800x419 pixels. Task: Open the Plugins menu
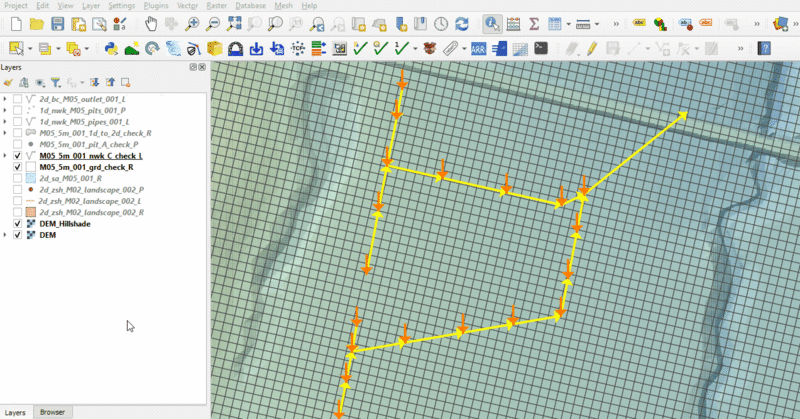point(156,6)
